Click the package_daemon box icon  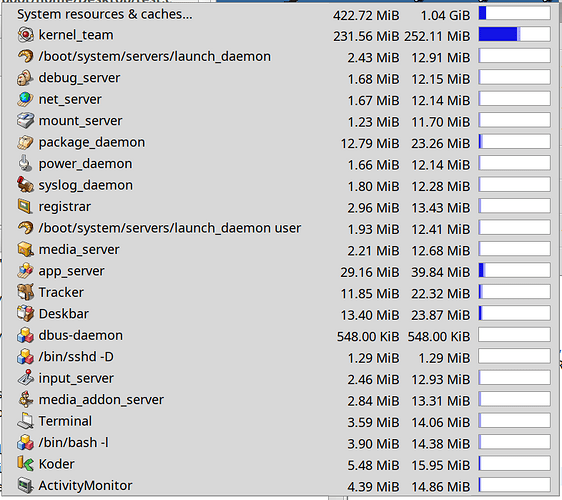[x=25, y=142]
